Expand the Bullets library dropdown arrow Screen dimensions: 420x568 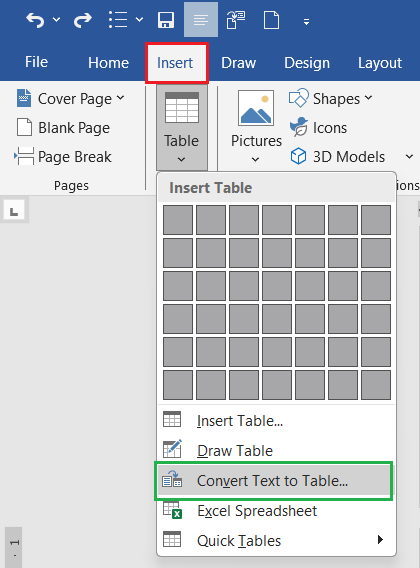(139, 19)
